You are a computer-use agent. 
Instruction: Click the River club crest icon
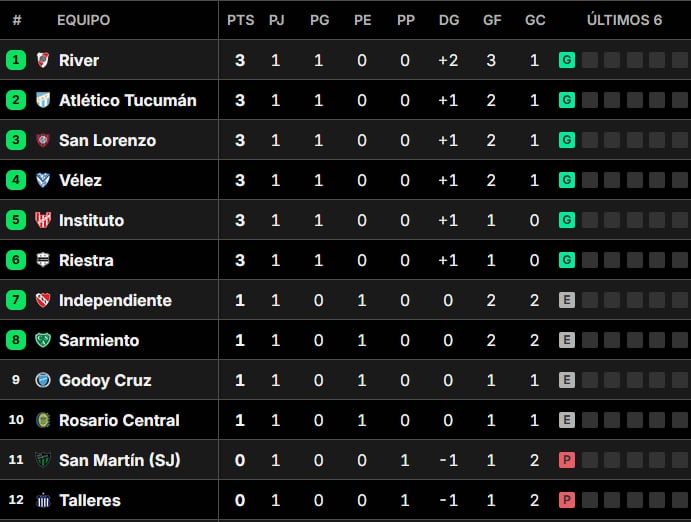click(x=43, y=60)
